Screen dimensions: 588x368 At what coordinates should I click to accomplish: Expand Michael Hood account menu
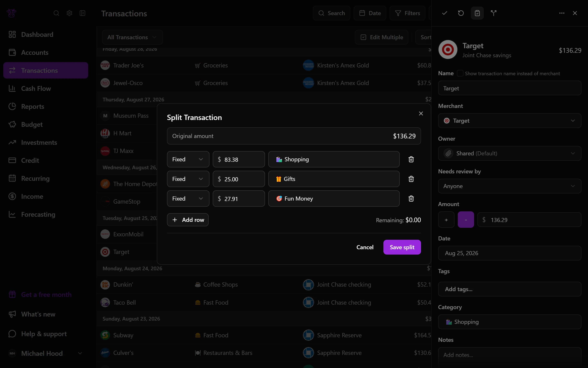tap(46, 353)
